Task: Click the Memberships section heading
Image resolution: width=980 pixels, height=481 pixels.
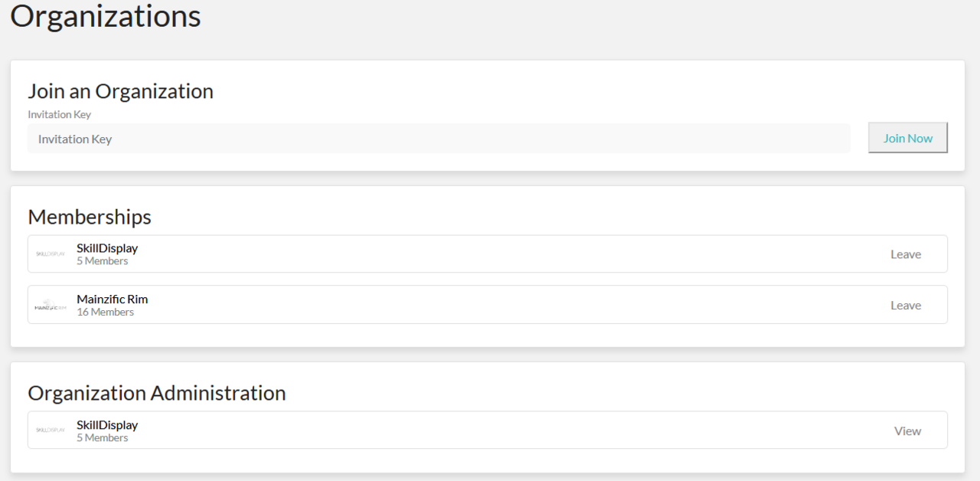Action: pyautogui.click(x=90, y=217)
